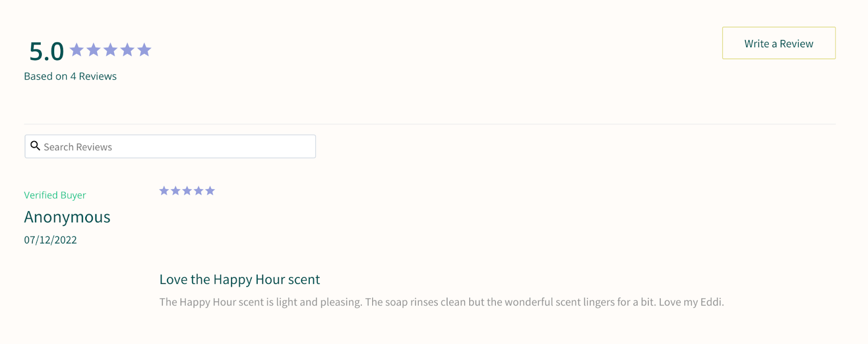Viewport: 868px width, 344px height.
Task: Click the 5.0 average rating score
Action: pos(46,52)
